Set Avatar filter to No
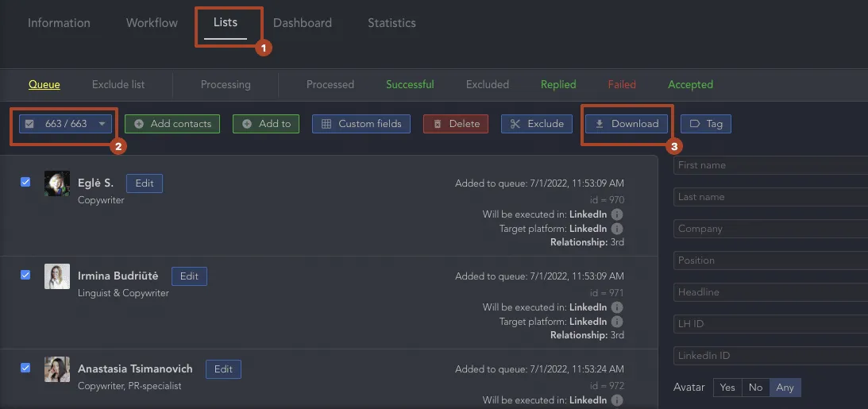The width and height of the screenshot is (868, 409). [755, 388]
